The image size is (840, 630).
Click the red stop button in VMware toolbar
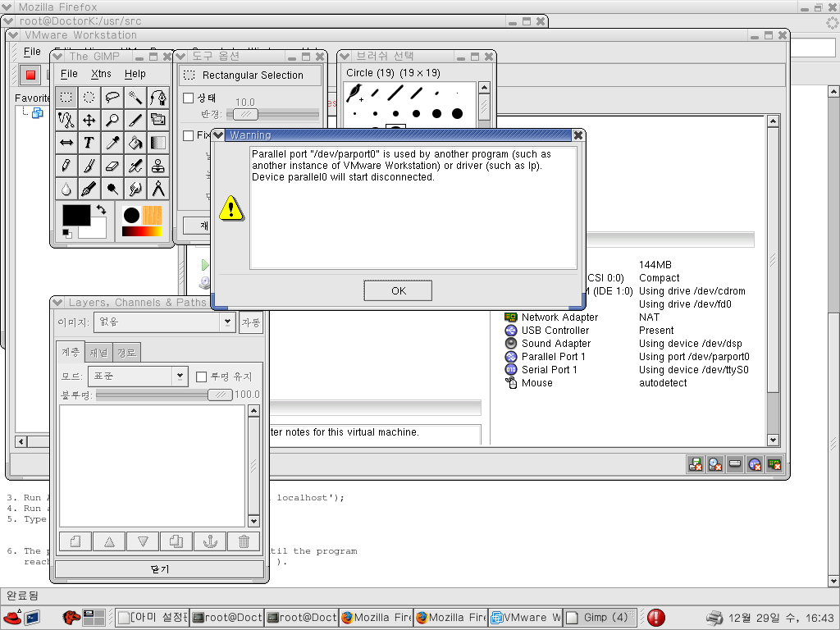(x=30, y=75)
